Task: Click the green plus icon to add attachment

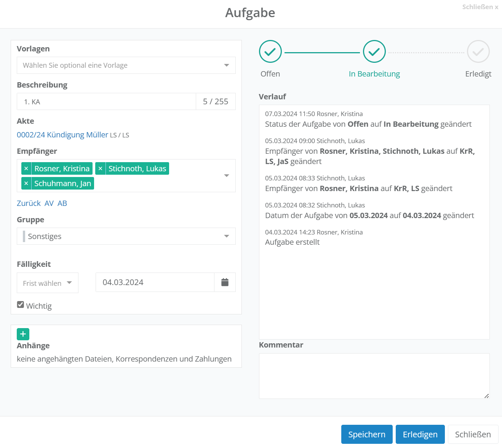Action: pos(23,334)
